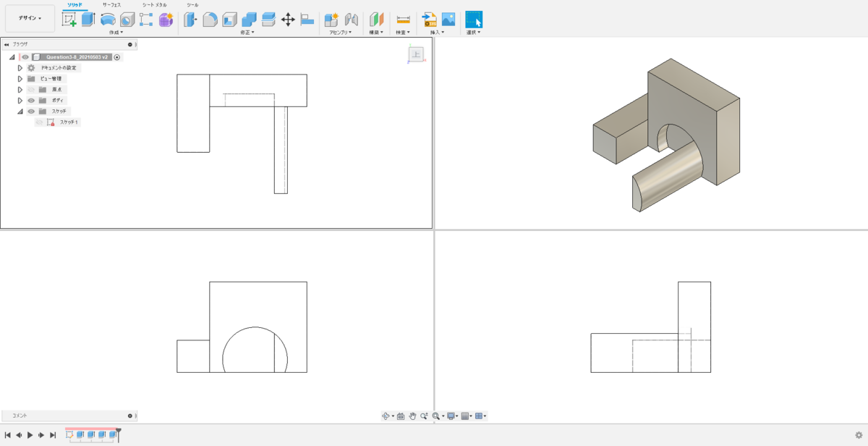
Task: Select the Extrude tool
Action: [x=88, y=20]
